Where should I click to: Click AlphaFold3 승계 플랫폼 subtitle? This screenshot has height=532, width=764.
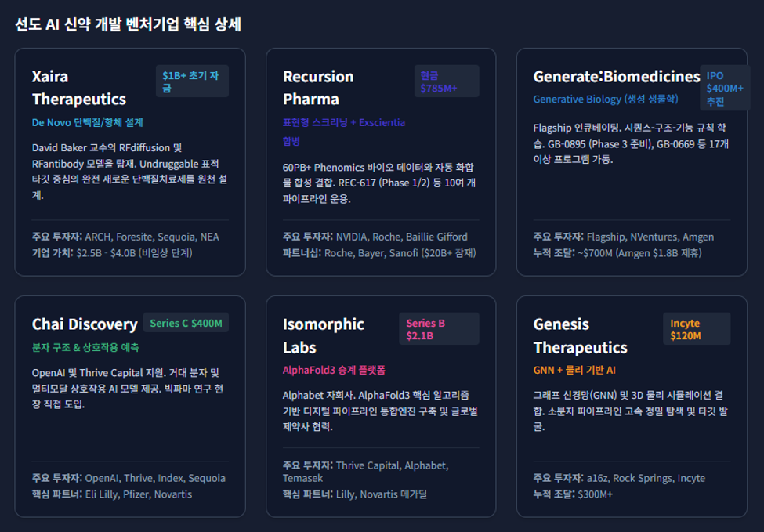click(x=334, y=370)
